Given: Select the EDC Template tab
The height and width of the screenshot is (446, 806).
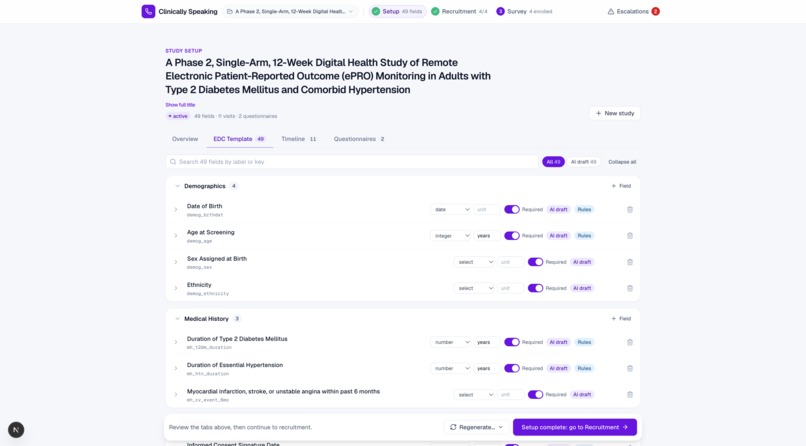Looking at the screenshot, I should click(239, 139).
